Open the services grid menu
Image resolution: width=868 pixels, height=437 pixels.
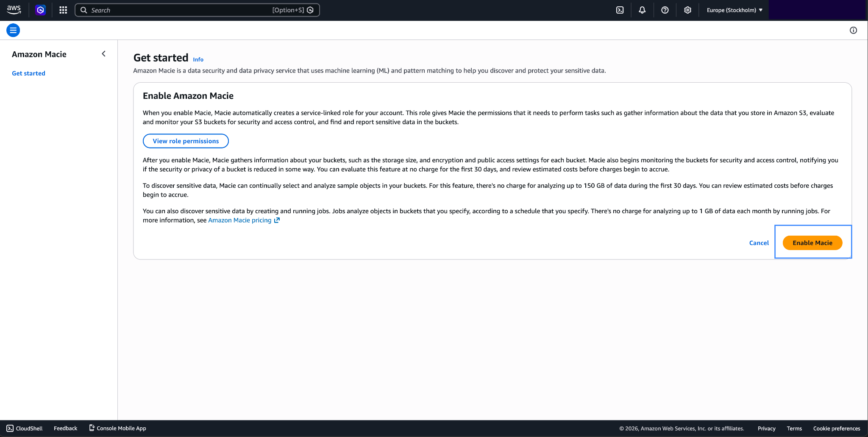(63, 10)
